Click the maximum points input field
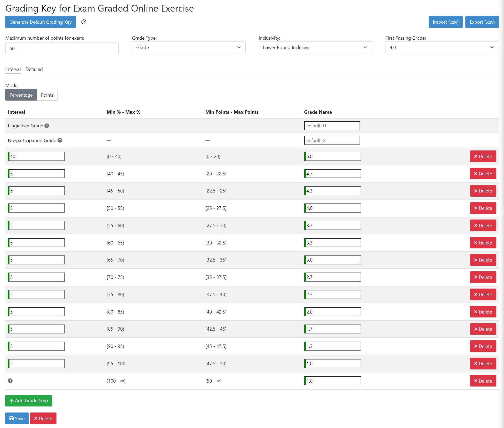This screenshot has width=504, height=428. (62, 49)
